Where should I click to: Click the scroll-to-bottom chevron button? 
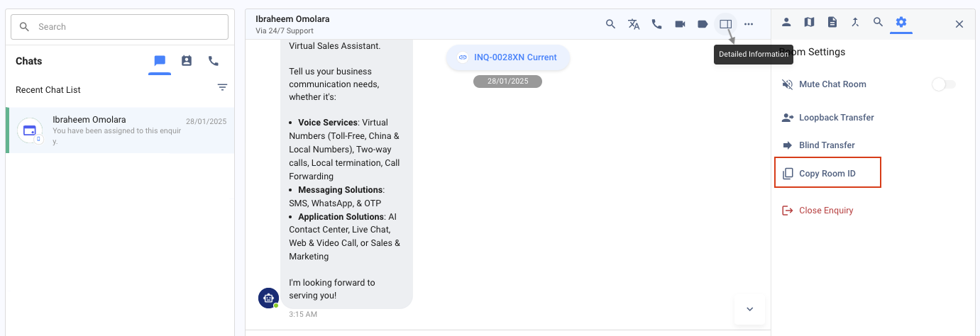749,309
